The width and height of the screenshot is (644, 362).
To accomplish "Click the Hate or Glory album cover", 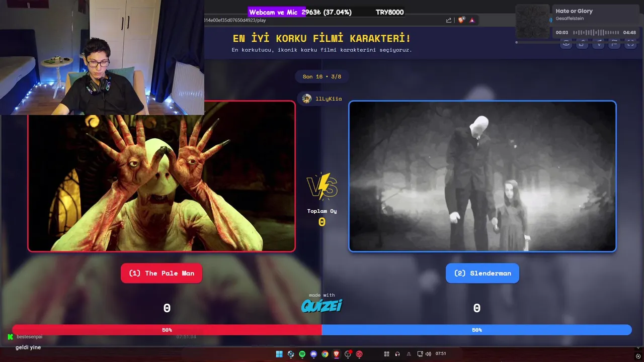I will [x=532, y=21].
